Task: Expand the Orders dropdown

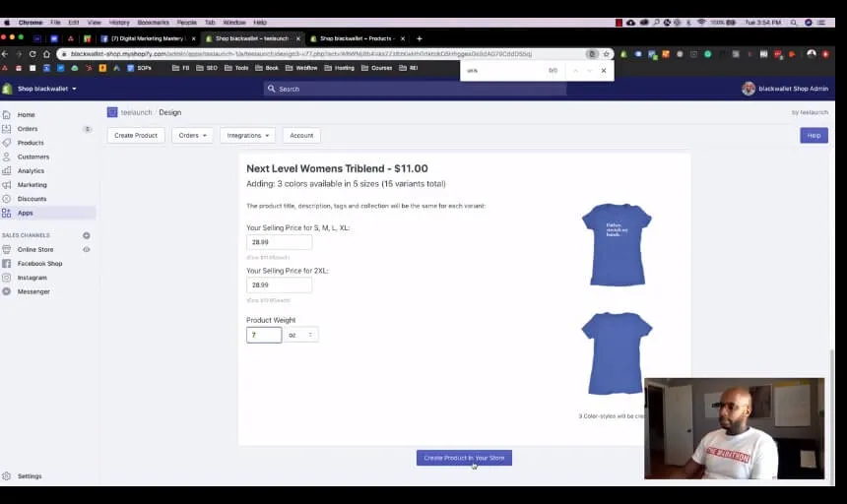Action: pos(192,136)
